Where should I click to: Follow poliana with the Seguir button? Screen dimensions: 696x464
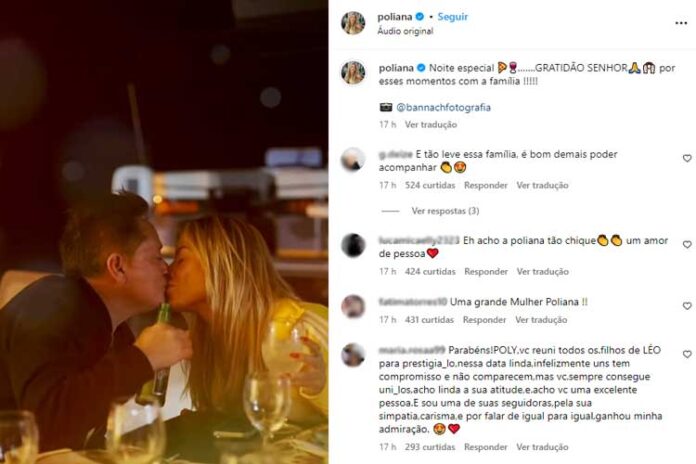pyautogui.click(x=453, y=17)
